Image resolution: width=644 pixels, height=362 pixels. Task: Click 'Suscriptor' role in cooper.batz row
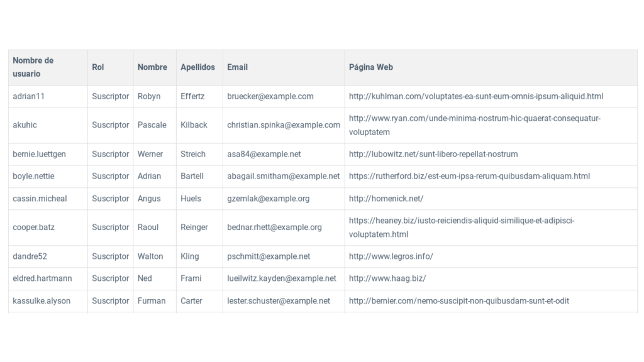[111, 228]
